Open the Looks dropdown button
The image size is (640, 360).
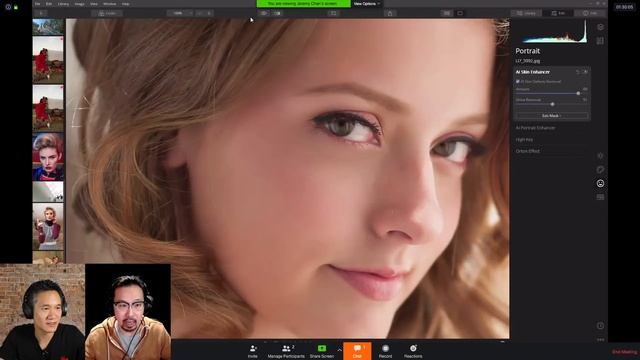[x=107, y=13]
